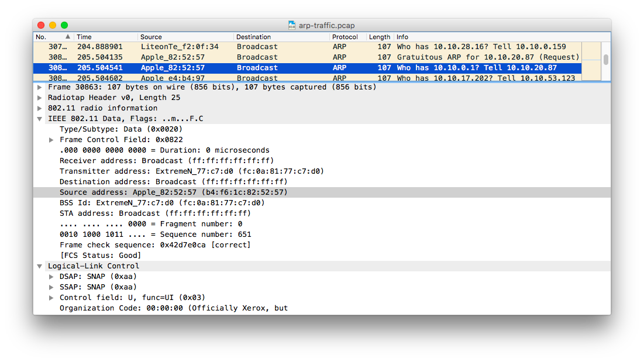Collapse the IEEE 802.11 Data section

click(x=39, y=119)
